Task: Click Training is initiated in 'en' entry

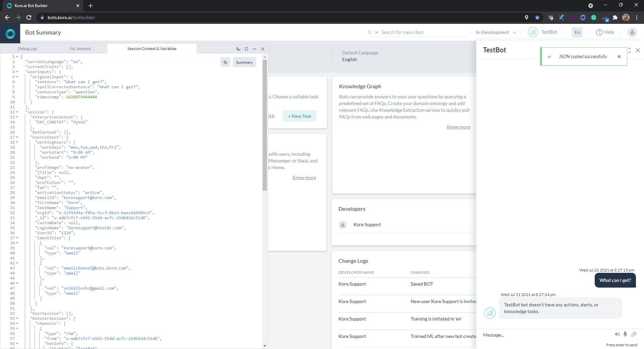Action: (x=436, y=319)
